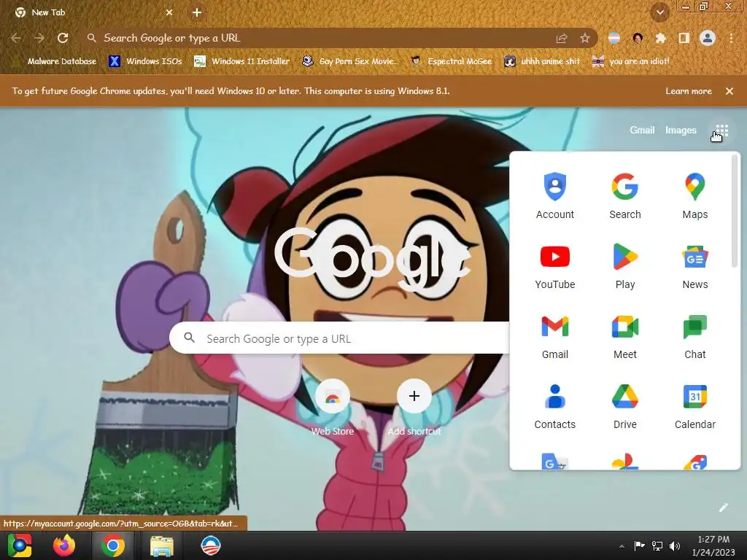747x560 pixels.
Task: Launch YouTube from the apps panel
Action: [555, 266]
